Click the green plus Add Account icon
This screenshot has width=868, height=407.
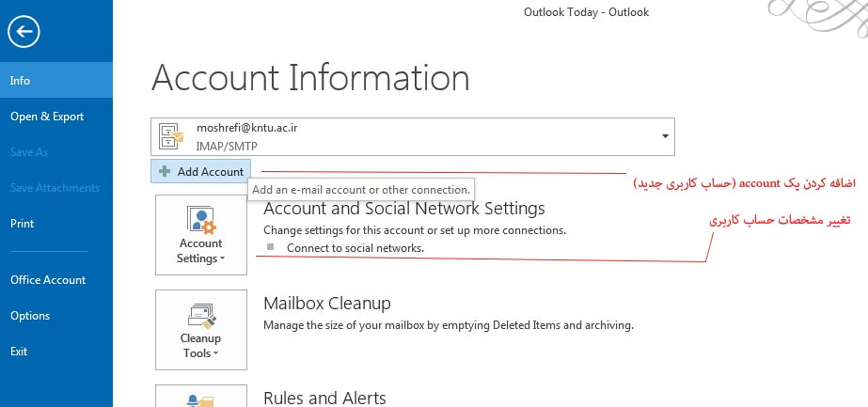point(165,172)
